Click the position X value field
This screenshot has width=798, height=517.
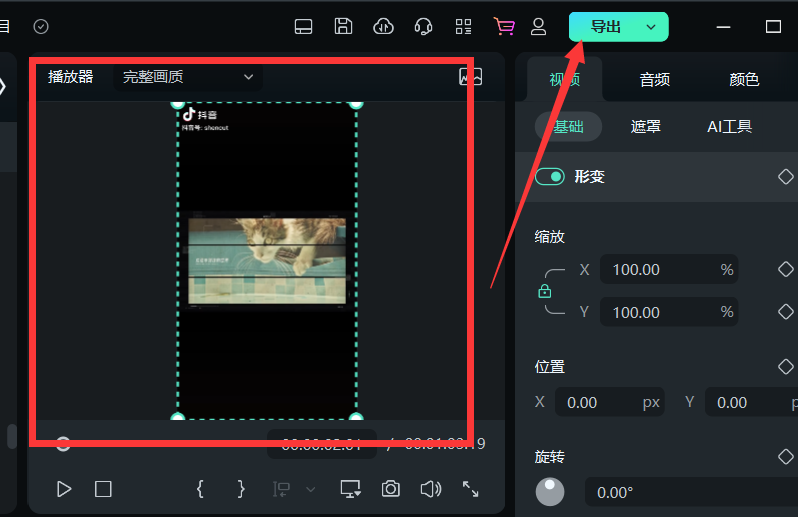610,403
